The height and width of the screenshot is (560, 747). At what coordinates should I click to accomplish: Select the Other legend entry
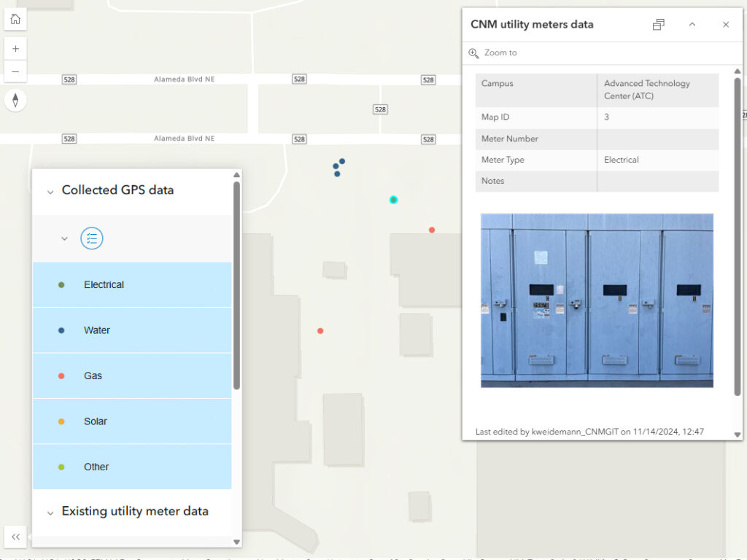click(132, 467)
